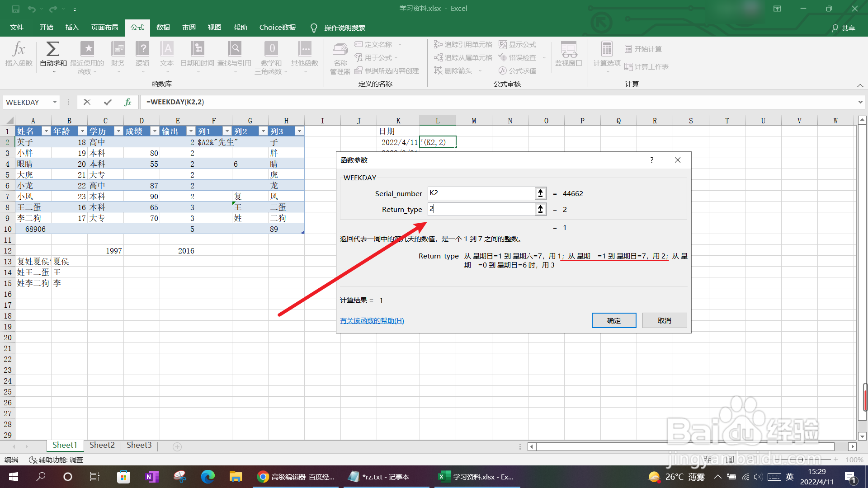Open the 学历 column filter dropdown
Viewport: 868px width, 488px height.
118,131
